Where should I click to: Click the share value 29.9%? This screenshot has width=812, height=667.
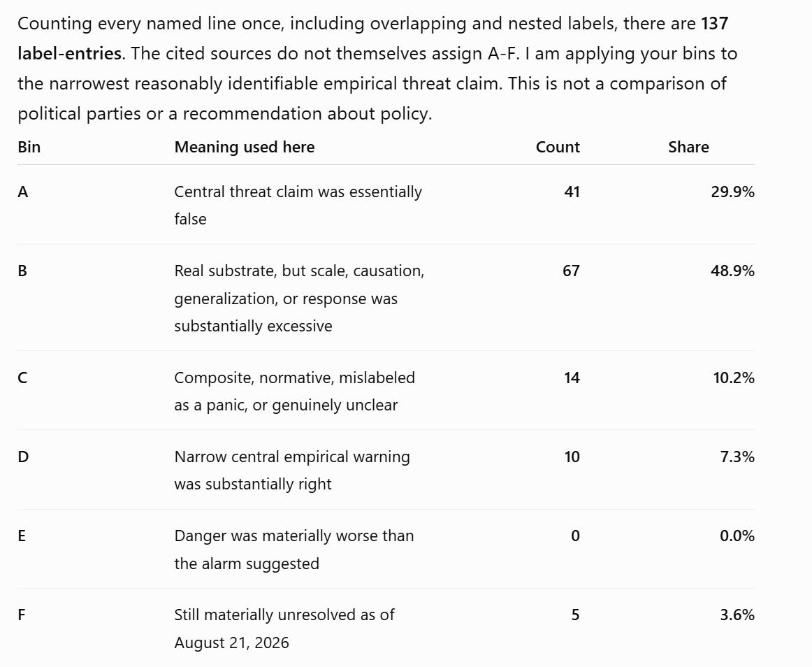[732, 192]
